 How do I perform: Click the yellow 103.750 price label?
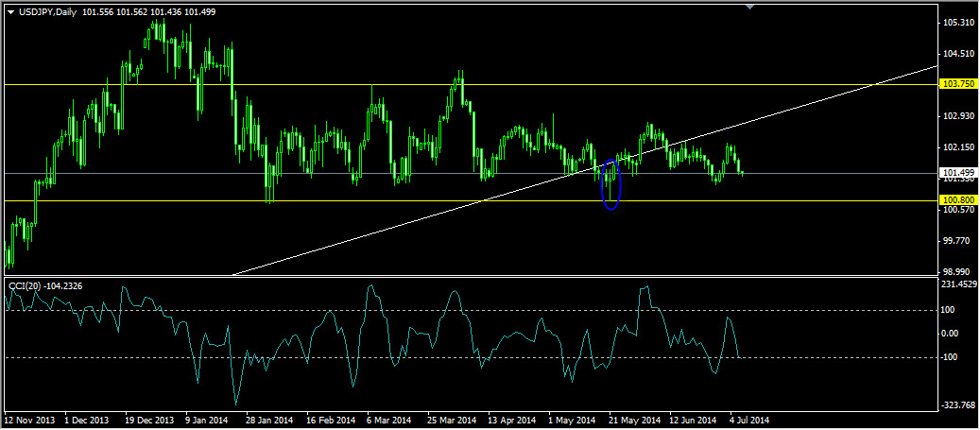tap(958, 84)
